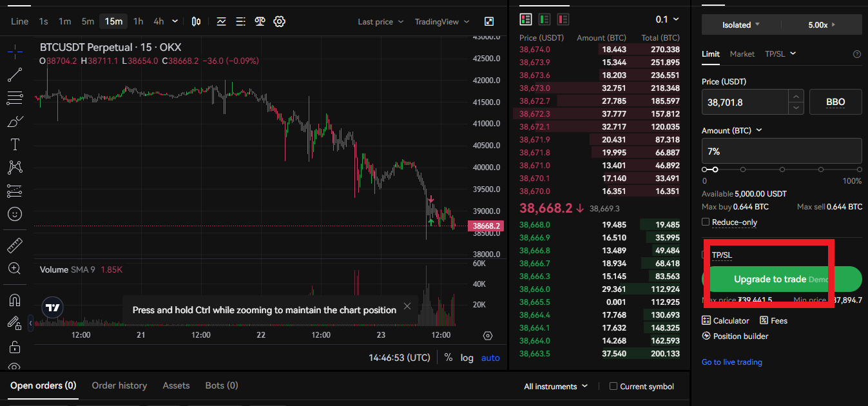Open the Fibonacci retracement tool
This screenshot has width=868, height=406.
tap(15, 98)
